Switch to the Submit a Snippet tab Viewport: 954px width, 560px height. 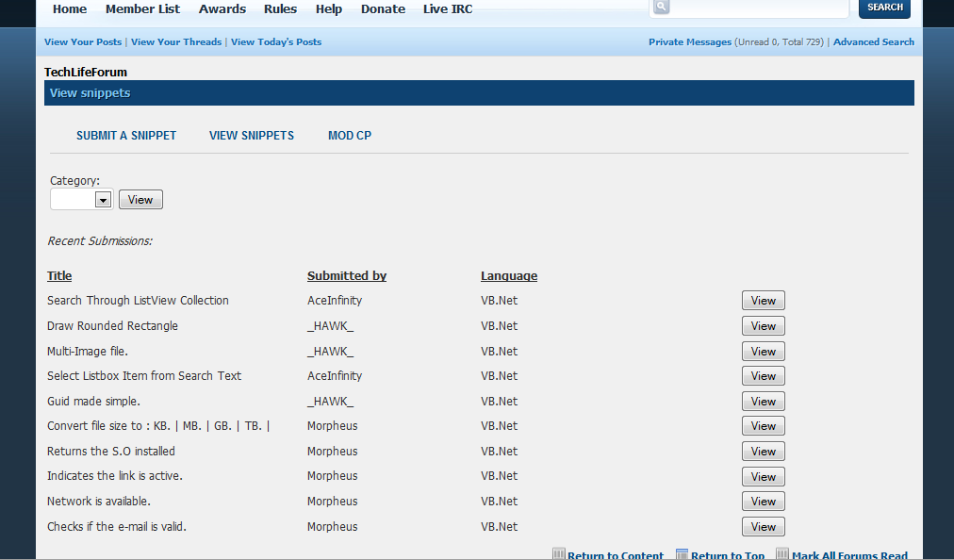coord(126,136)
